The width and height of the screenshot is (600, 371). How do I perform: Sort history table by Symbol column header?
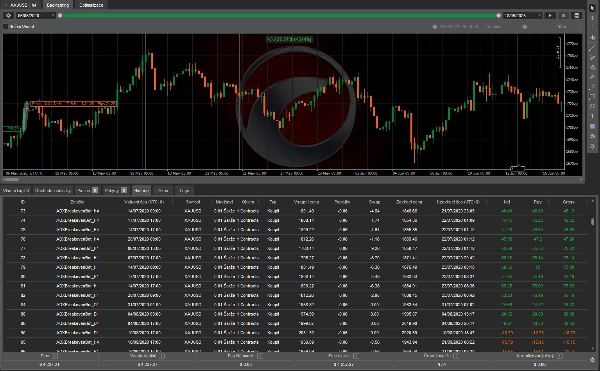[193, 202]
